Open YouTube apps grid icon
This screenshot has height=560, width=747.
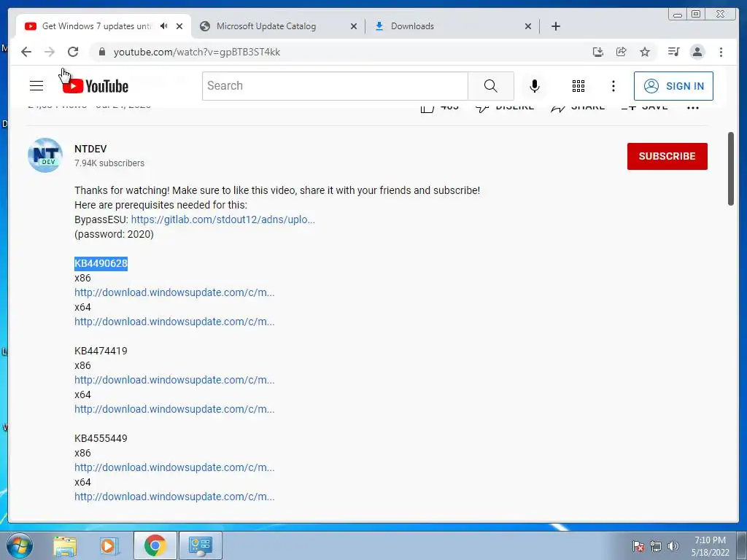pos(578,86)
